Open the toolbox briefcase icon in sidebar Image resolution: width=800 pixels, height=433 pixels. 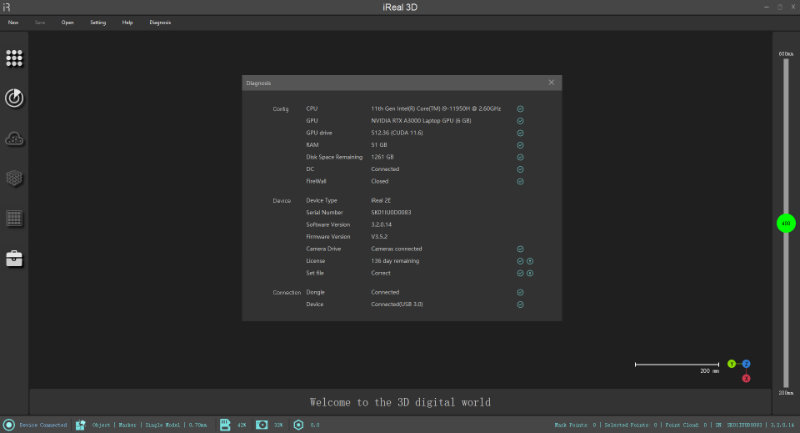14,258
